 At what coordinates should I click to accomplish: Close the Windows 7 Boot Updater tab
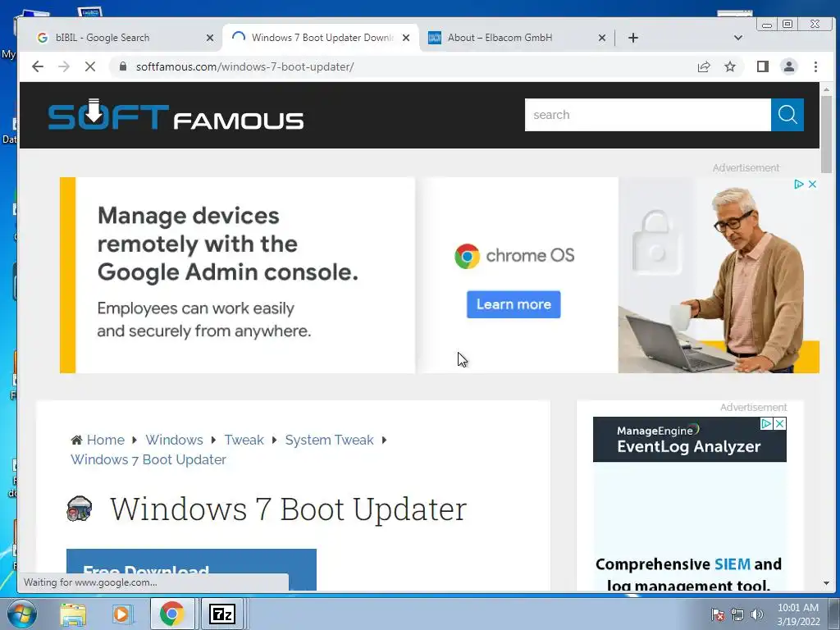click(x=405, y=38)
